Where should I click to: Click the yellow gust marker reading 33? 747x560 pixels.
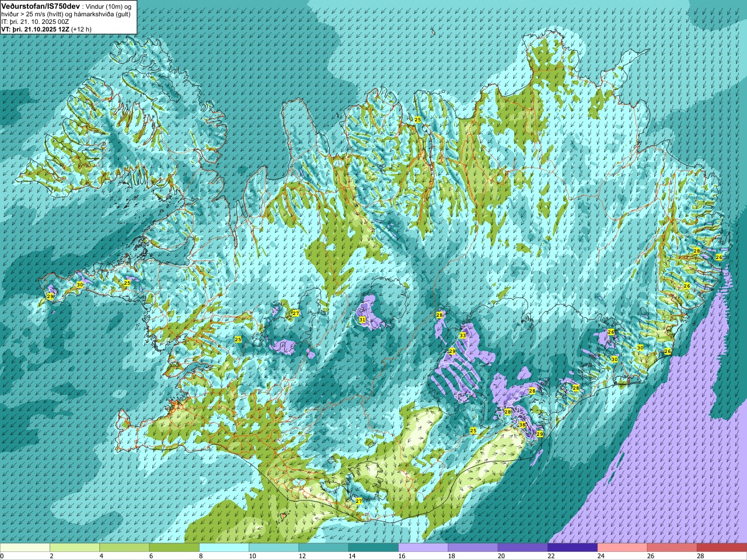click(463, 335)
